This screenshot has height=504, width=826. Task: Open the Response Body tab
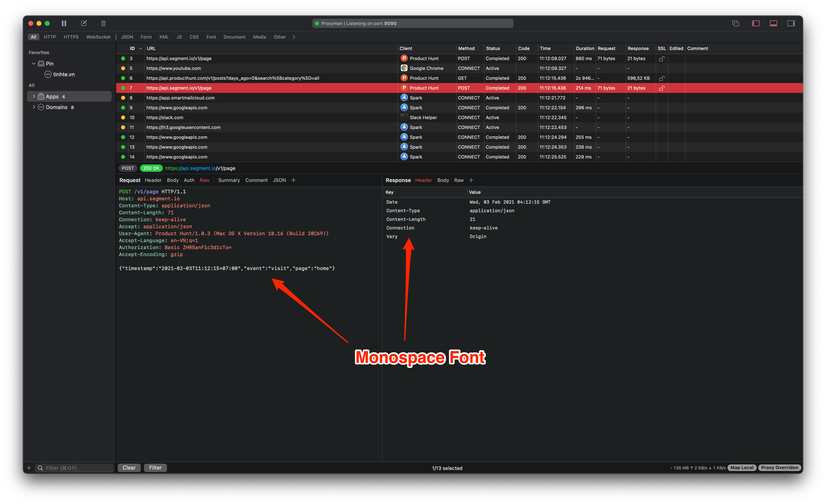point(443,180)
